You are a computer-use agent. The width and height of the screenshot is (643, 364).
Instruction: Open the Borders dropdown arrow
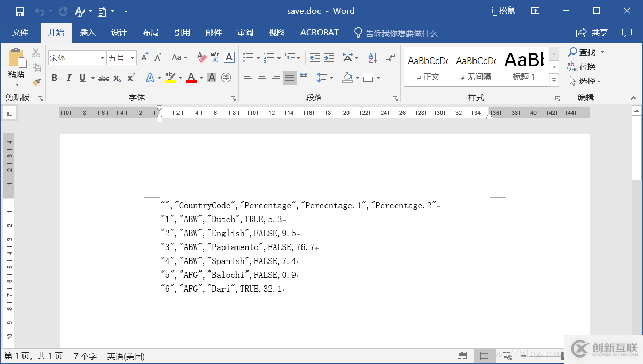pos(378,78)
